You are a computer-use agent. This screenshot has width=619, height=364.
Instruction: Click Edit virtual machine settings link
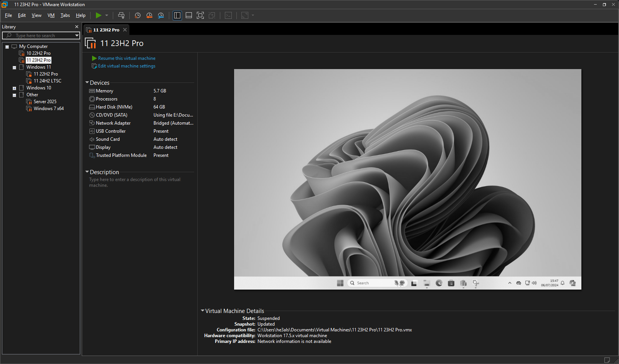127,66
